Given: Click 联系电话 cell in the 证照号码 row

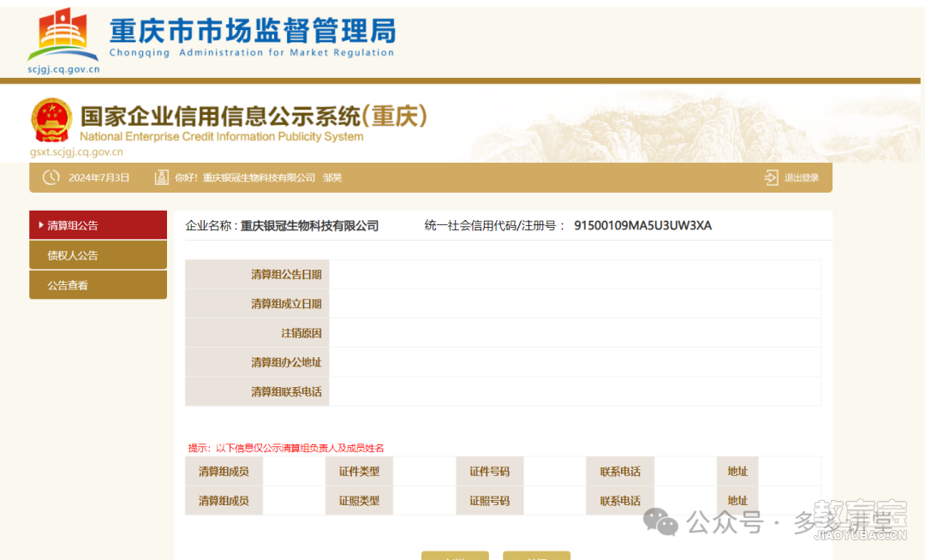Looking at the screenshot, I should [685, 500].
